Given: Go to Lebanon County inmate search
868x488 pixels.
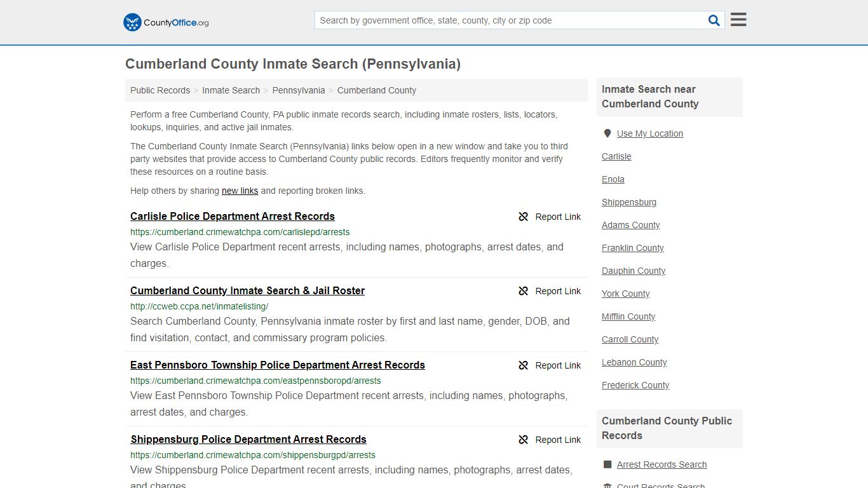Looking at the screenshot, I should (x=634, y=362).
